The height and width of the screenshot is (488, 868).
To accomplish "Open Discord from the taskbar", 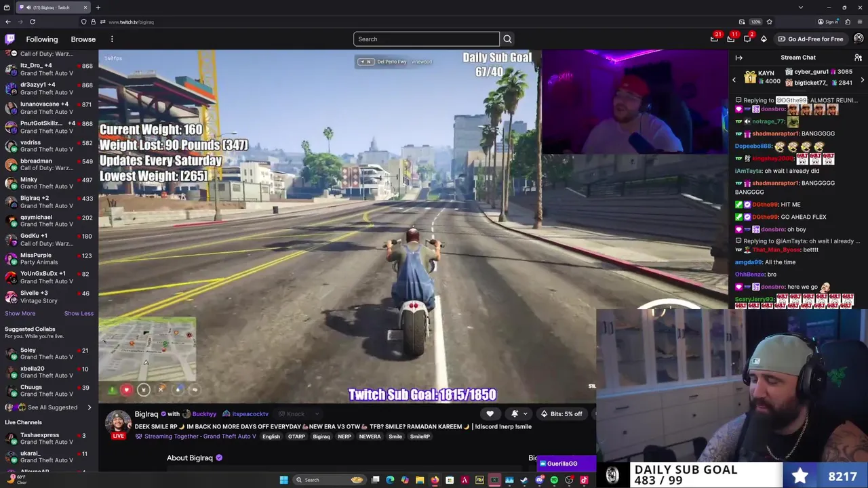I will 539,480.
